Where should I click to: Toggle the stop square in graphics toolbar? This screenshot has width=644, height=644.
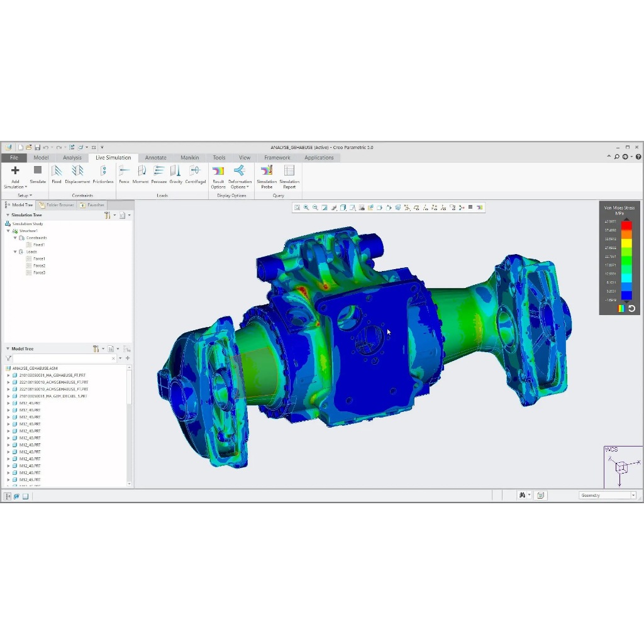pyautogui.click(x=470, y=208)
